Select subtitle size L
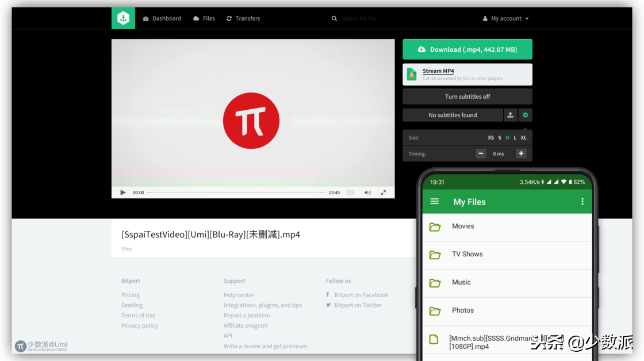Viewport: 644px width, 361px height. 515,137
